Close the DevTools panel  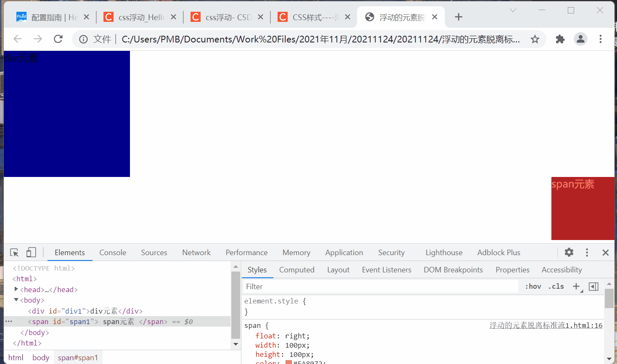pos(606,252)
